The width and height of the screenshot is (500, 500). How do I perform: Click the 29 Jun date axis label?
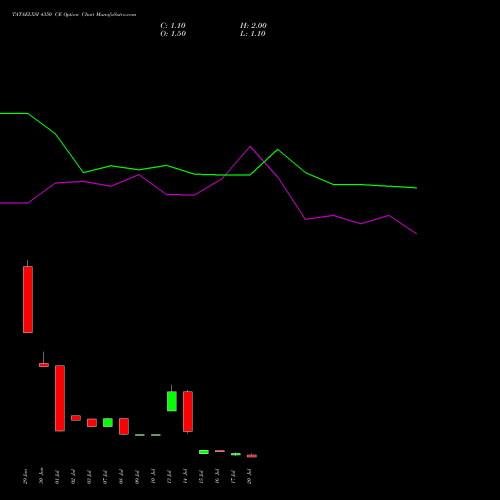(26, 476)
